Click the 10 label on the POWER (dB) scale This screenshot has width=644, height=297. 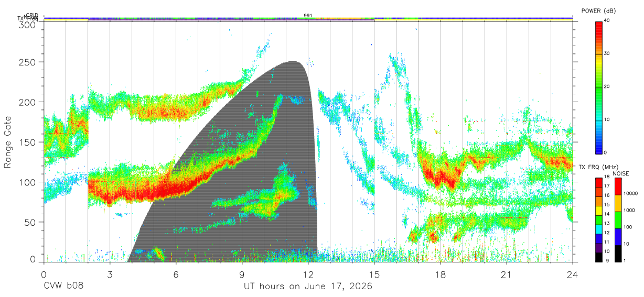coord(607,119)
